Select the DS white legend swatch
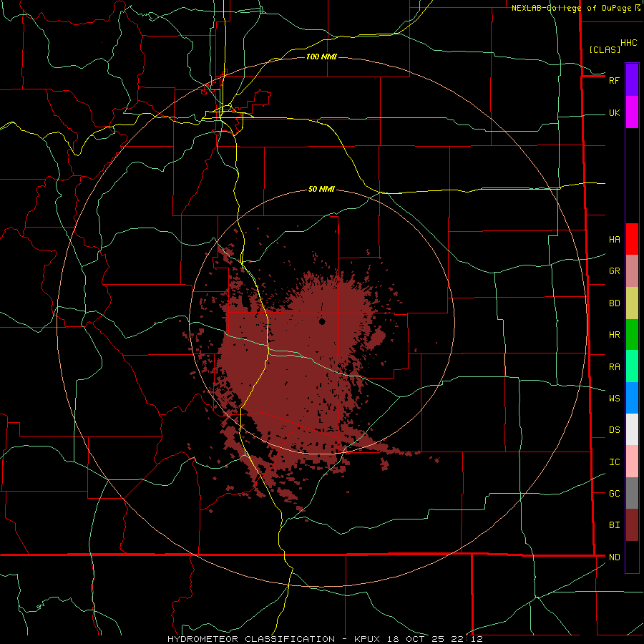The height and width of the screenshot is (644, 644). [x=632, y=429]
